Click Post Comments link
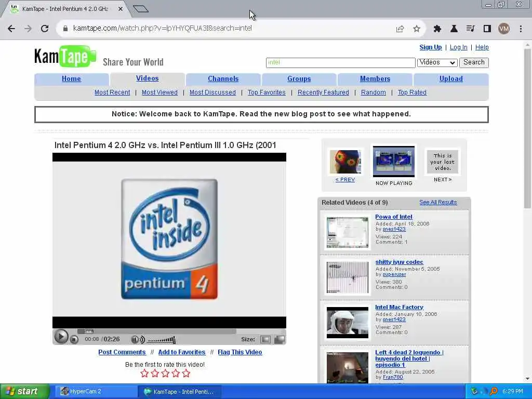Screen dimensions: 532x399 click(x=122, y=352)
